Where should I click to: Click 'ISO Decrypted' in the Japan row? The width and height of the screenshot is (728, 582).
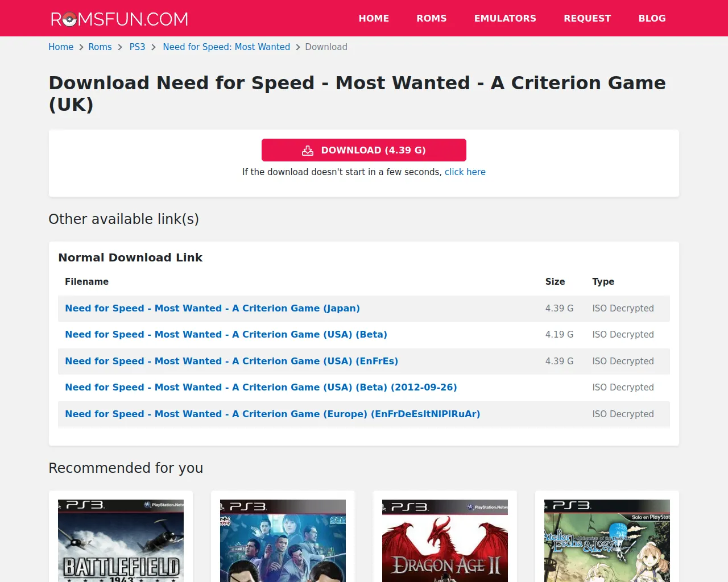pyautogui.click(x=623, y=309)
